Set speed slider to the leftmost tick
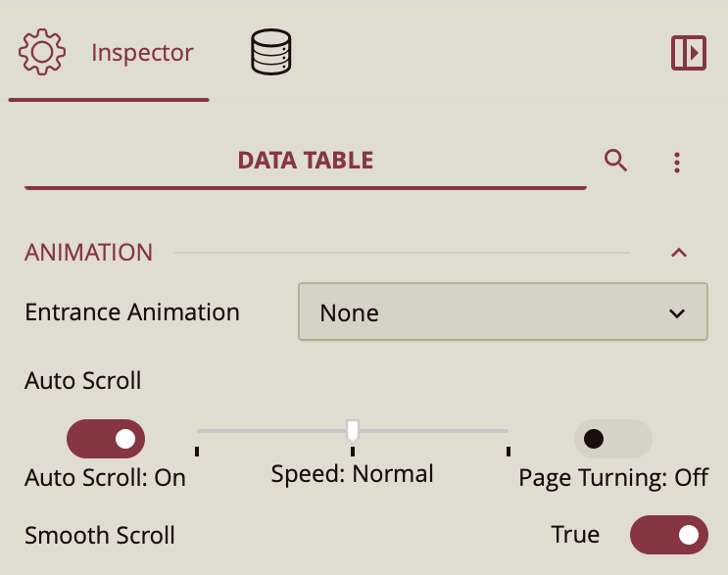The height and width of the screenshot is (575, 728). pos(197,430)
